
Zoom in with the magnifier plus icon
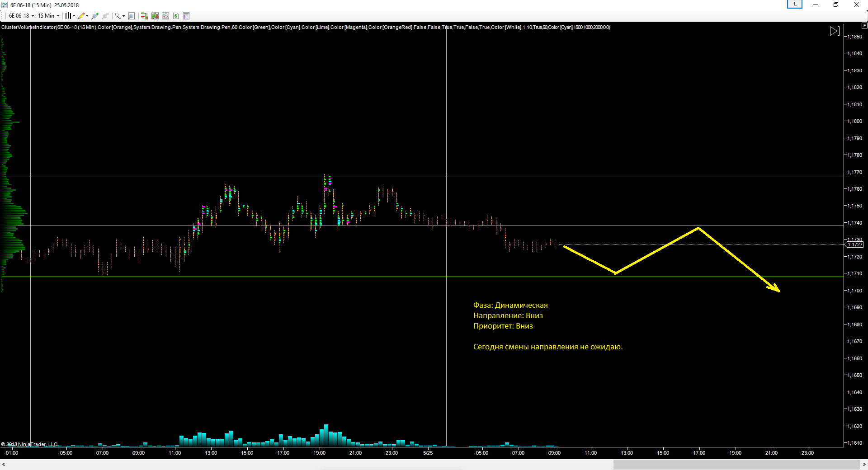coord(94,16)
